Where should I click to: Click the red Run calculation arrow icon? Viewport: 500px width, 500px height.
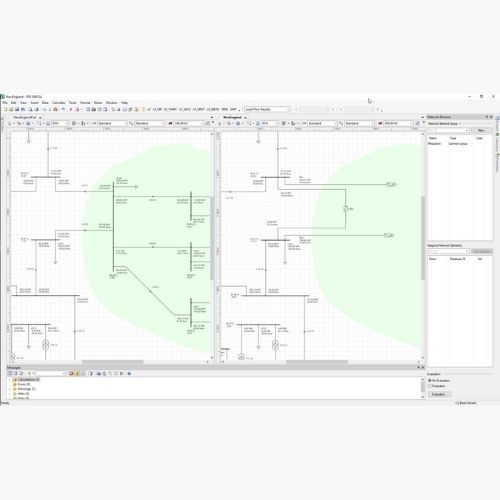click(x=71, y=109)
